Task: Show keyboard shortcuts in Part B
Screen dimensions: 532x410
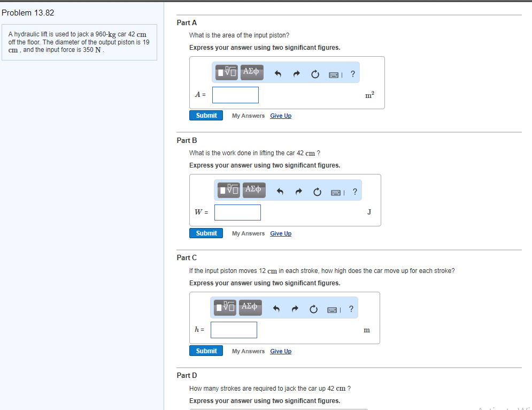Action: pyautogui.click(x=336, y=193)
